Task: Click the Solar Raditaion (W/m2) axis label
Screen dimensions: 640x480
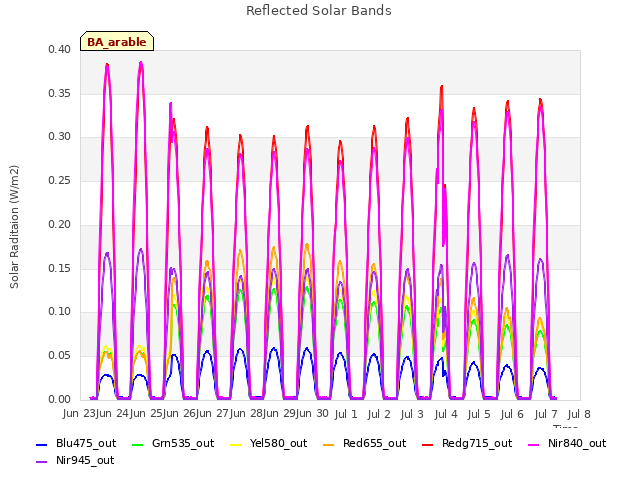Action: pos(14,227)
